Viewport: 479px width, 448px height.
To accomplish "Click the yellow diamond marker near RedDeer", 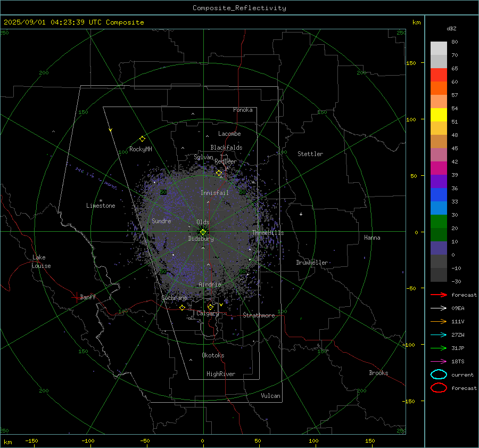I will 219,173.
